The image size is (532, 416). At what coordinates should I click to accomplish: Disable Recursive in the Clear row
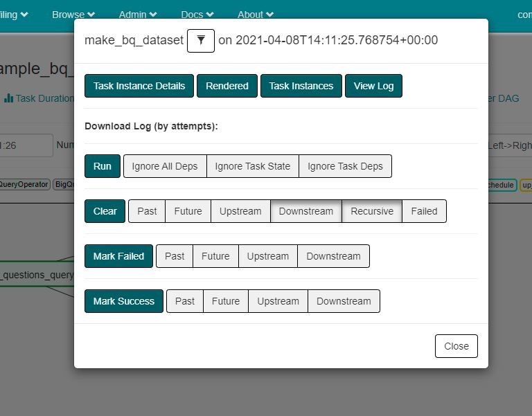click(x=372, y=211)
